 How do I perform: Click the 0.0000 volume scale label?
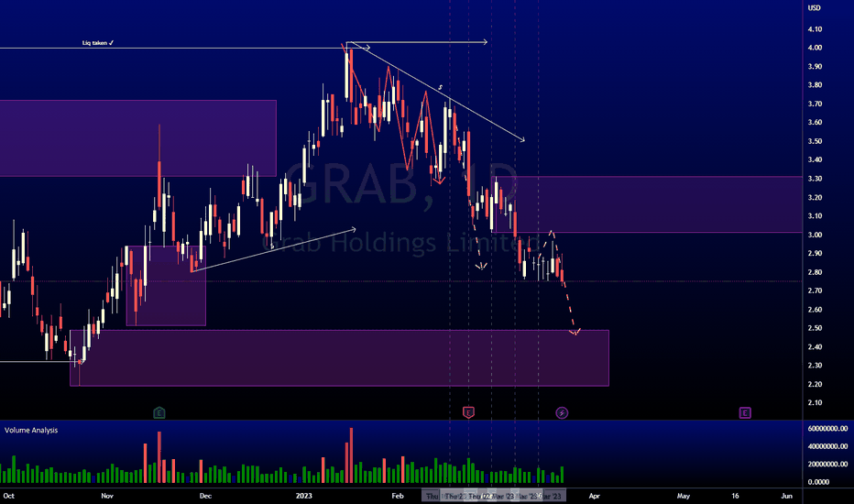click(x=818, y=482)
